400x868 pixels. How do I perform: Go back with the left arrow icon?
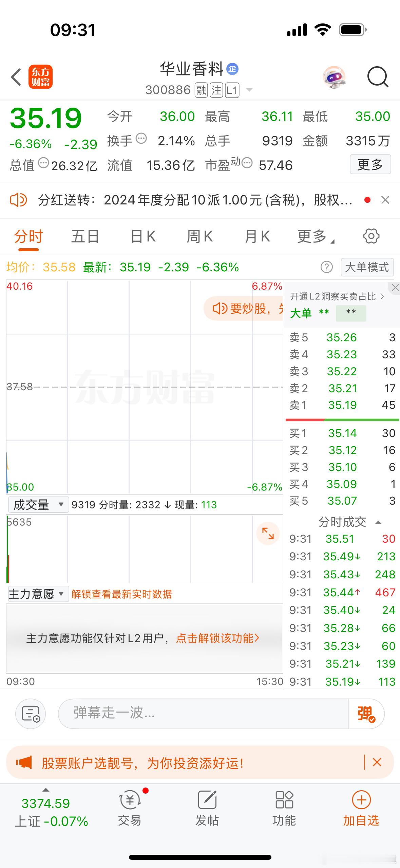click(16, 77)
